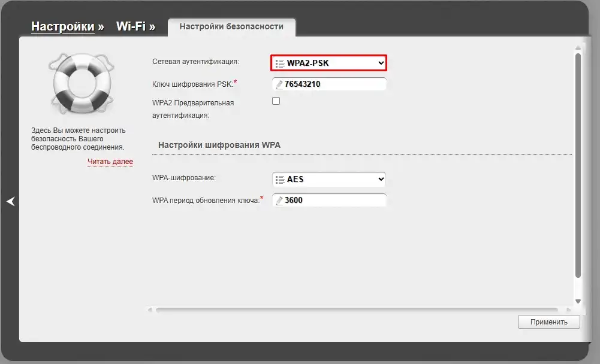The height and width of the screenshot is (364, 600).
Task: Click the list icon inside the authentication selector
Action: click(279, 62)
